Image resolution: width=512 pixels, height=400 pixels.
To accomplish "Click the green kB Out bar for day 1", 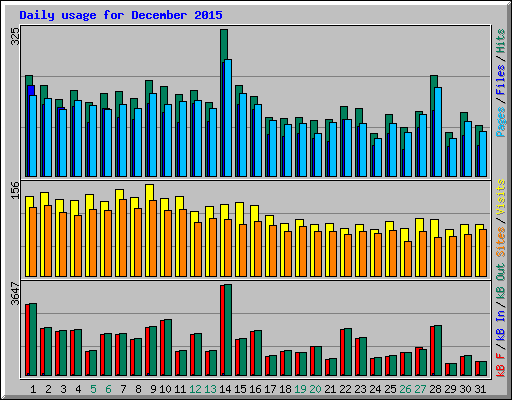I will pos(33,340).
